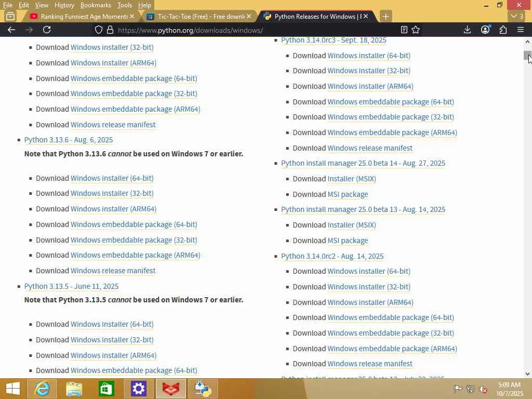Open Python 3.13.6 - Aug. 6, 2025 release link
This screenshot has height=399, width=532.
click(x=69, y=140)
